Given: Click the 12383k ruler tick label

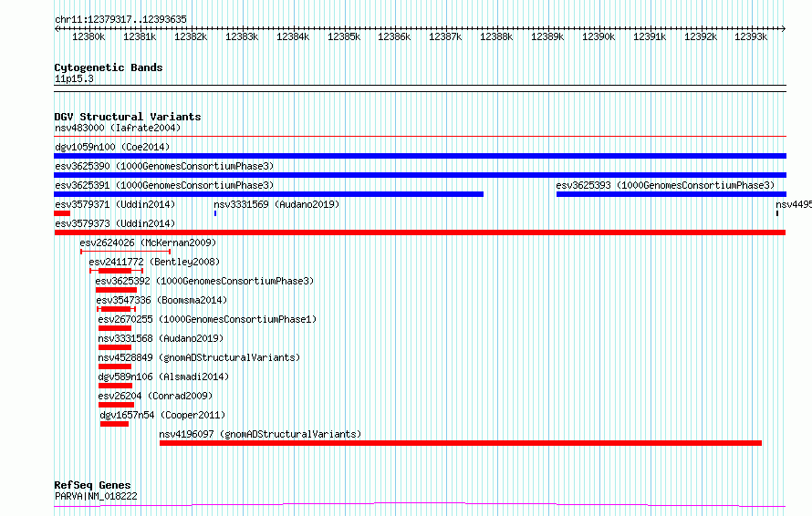Looking at the screenshot, I should coord(242,36).
